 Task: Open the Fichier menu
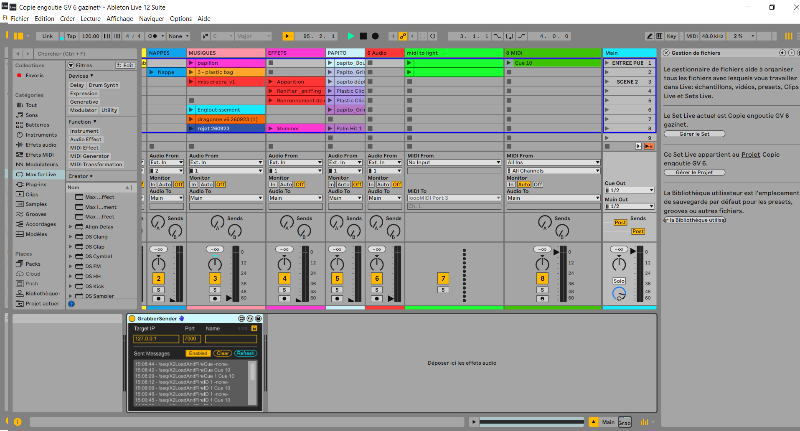coord(19,19)
